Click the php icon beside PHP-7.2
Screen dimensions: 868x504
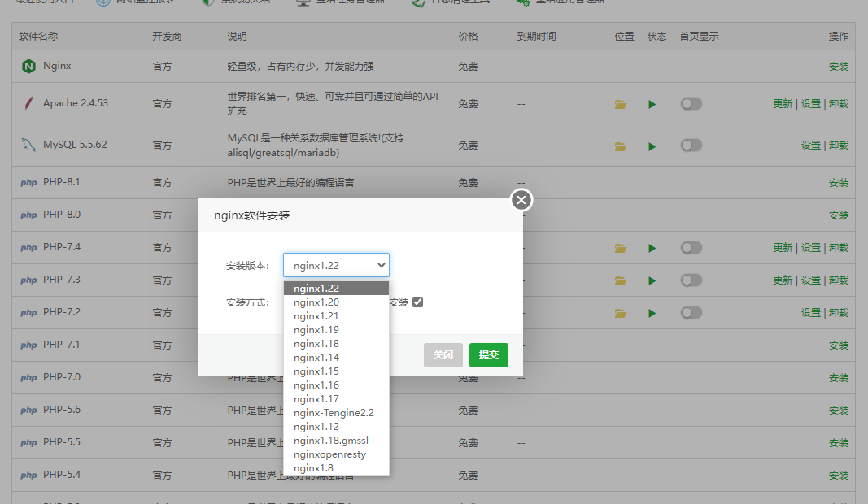(28, 313)
